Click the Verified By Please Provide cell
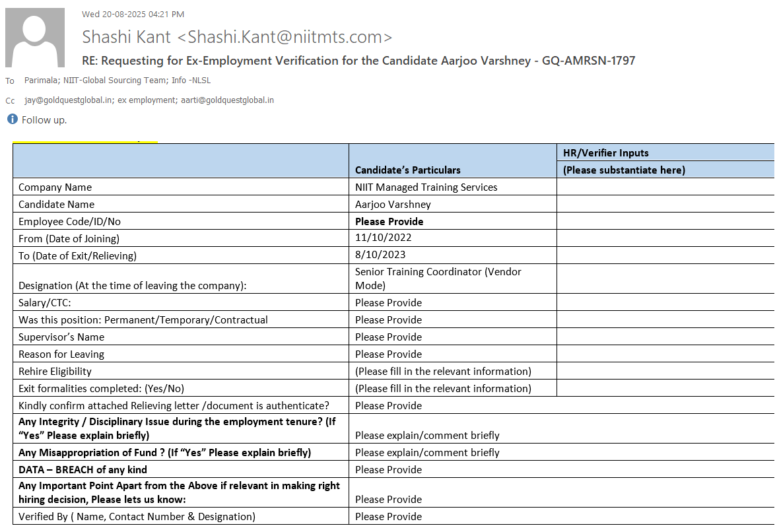The width and height of the screenshot is (777, 532). pos(562,516)
